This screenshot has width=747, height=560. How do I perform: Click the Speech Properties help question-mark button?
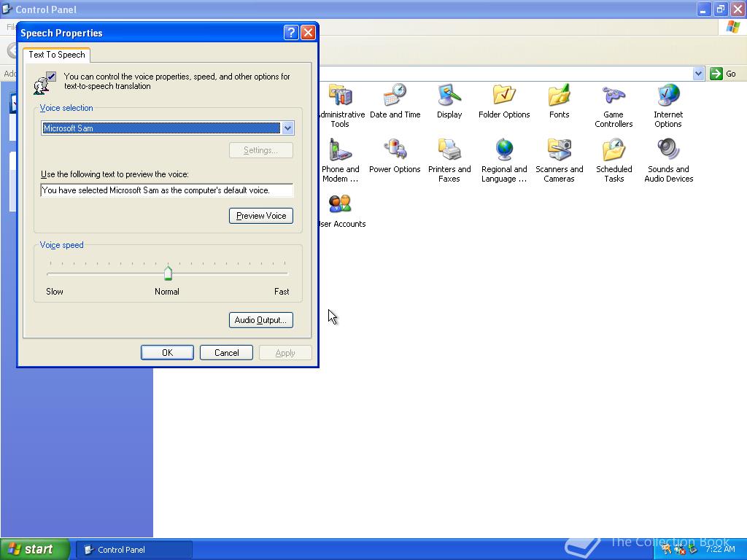[x=291, y=32]
